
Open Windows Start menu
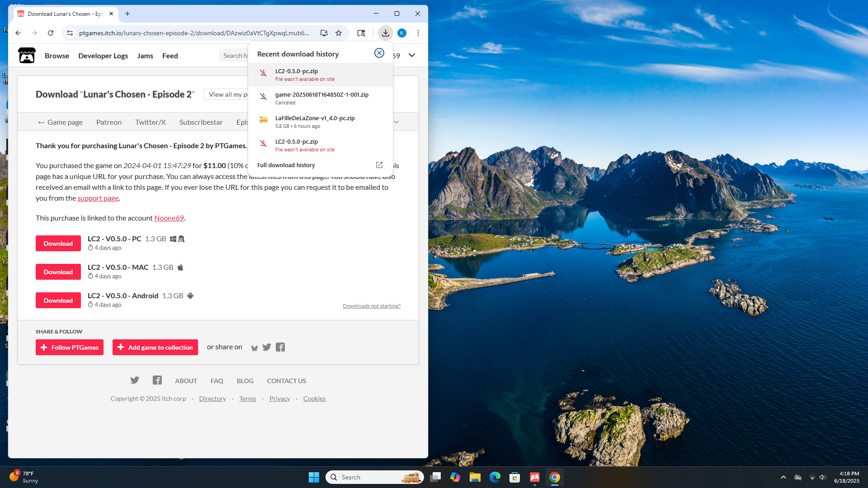(x=314, y=477)
